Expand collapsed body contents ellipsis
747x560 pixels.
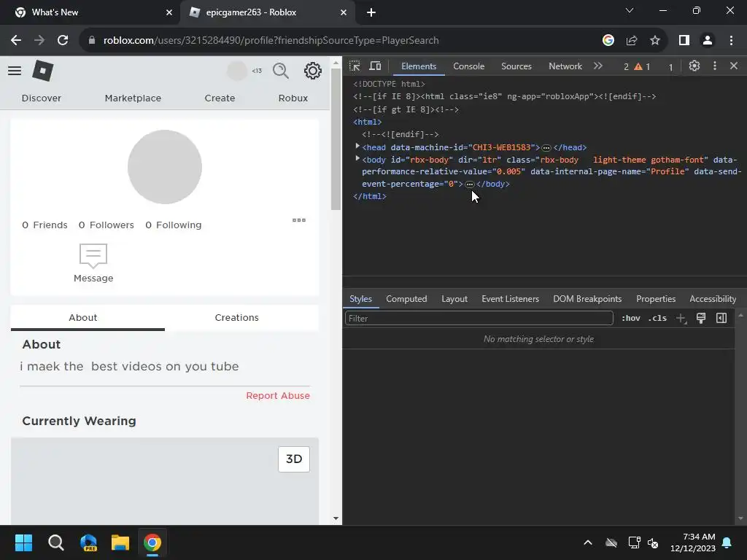tap(469, 184)
